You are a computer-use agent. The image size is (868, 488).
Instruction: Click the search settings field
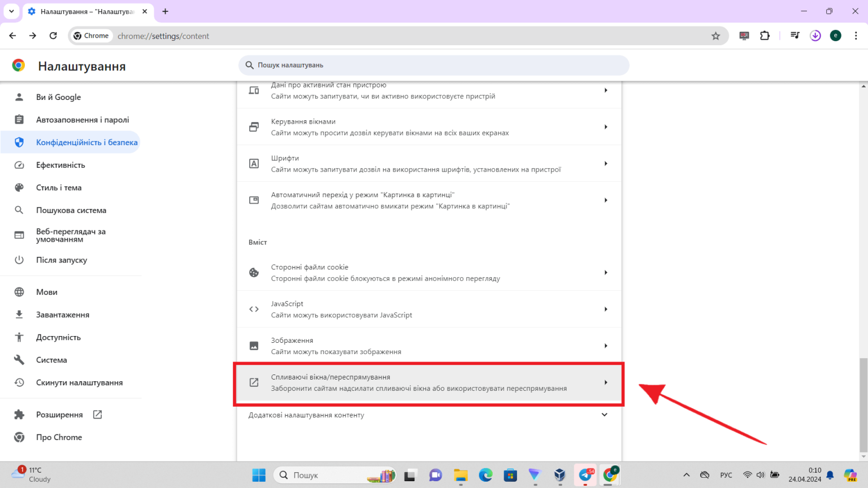click(433, 65)
